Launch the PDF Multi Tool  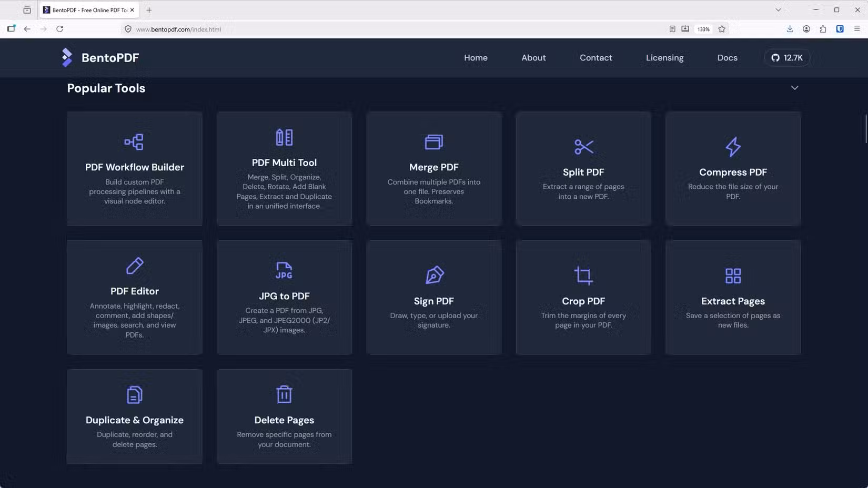pos(284,168)
